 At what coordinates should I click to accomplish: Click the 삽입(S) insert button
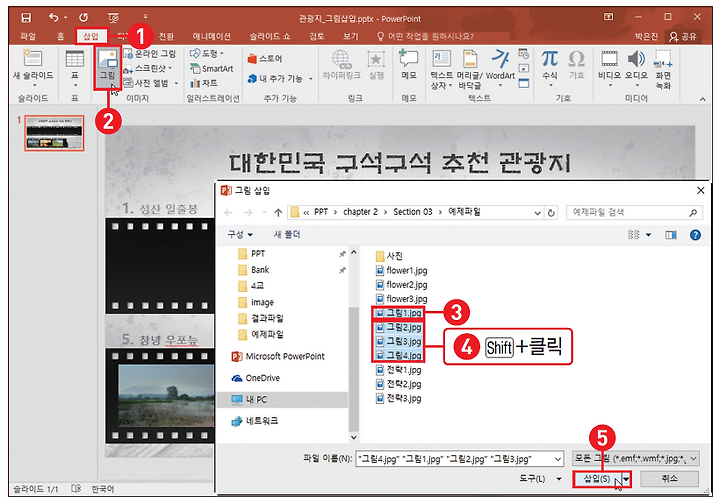[x=597, y=479]
